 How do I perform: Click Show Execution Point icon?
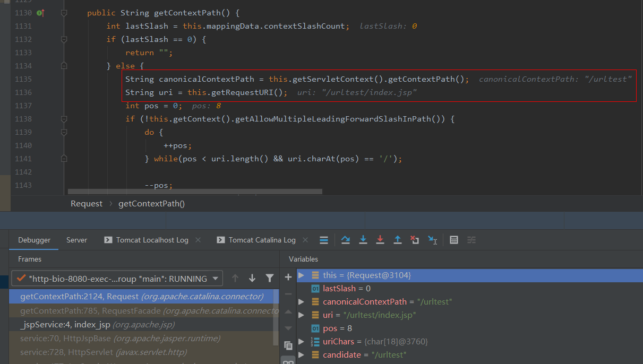coord(324,240)
